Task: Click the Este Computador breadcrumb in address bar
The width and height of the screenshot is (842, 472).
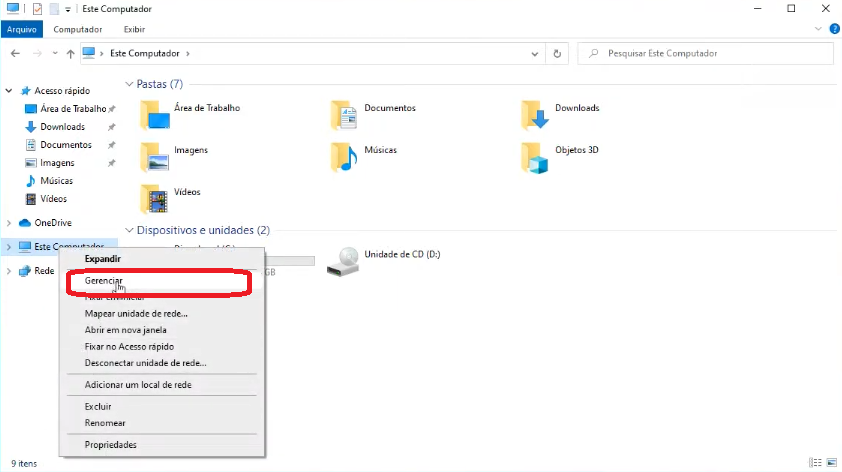Action: coord(144,54)
